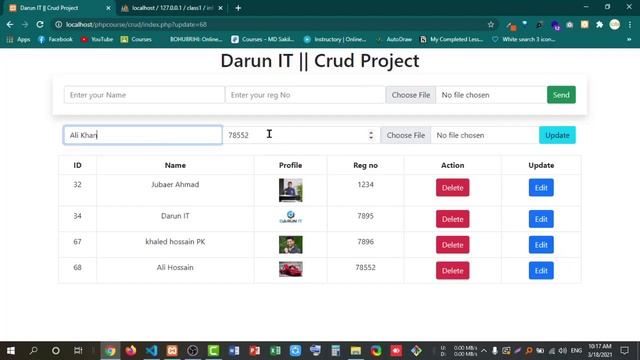The height and width of the screenshot is (360, 640).
Task: Open the Extensions puzzle-piece icon
Action: [599, 24]
